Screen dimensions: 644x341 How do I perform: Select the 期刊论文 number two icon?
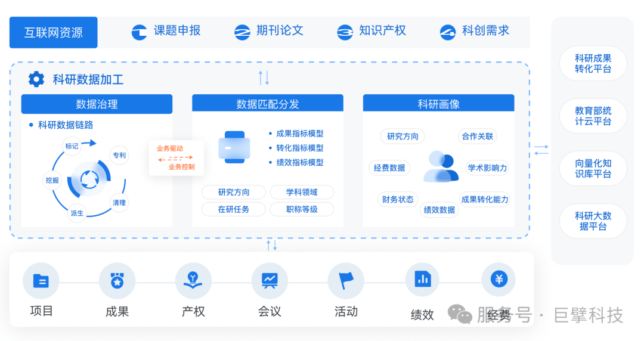[242, 32]
